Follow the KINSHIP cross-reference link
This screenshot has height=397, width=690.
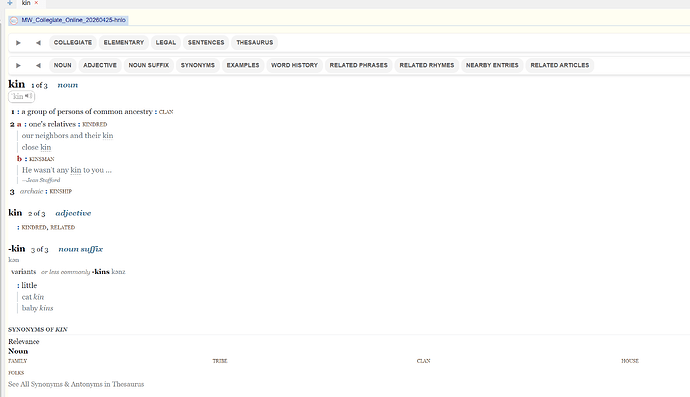pyautogui.click(x=61, y=191)
